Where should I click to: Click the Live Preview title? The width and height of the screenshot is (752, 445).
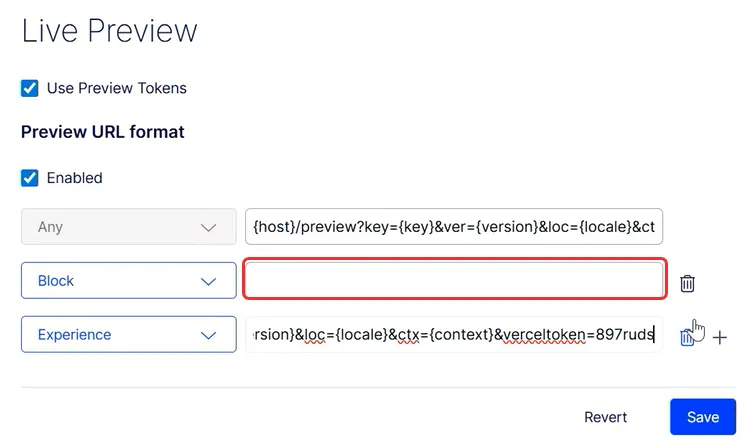(x=109, y=31)
